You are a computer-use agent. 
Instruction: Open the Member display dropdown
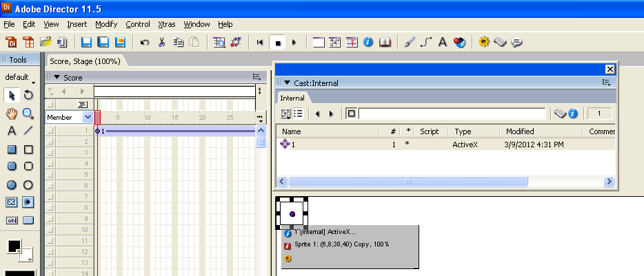click(x=88, y=117)
